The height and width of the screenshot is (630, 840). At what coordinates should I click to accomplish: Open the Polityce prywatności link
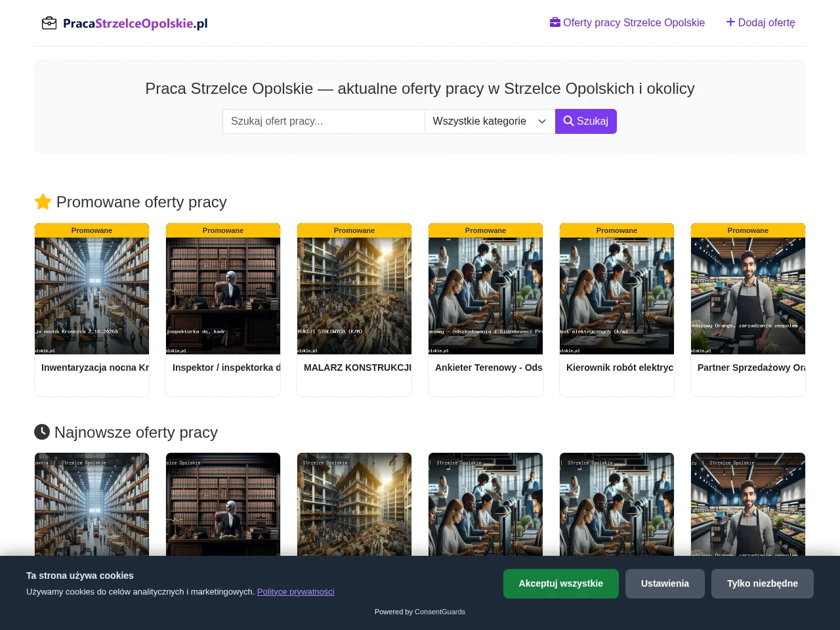click(296, 591)
